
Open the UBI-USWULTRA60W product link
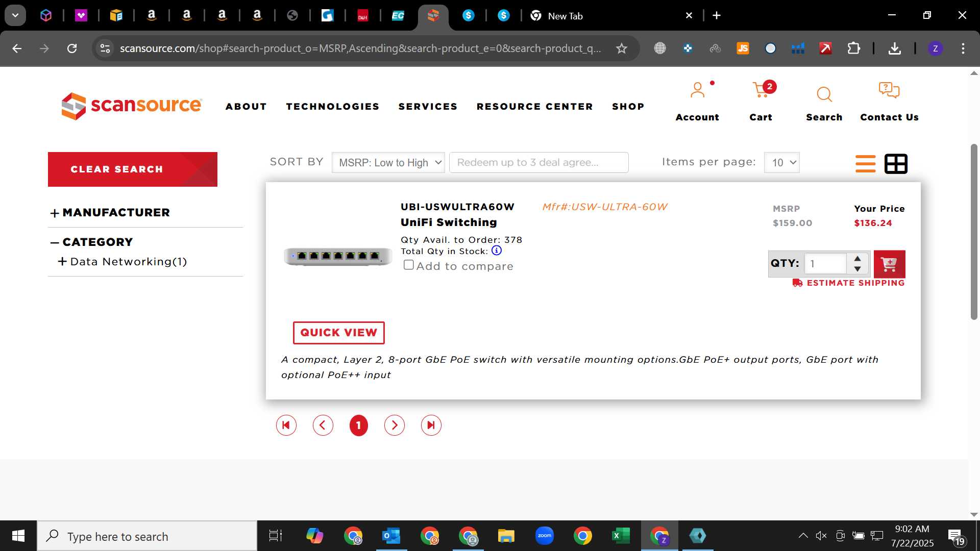(x=457, y=207)
